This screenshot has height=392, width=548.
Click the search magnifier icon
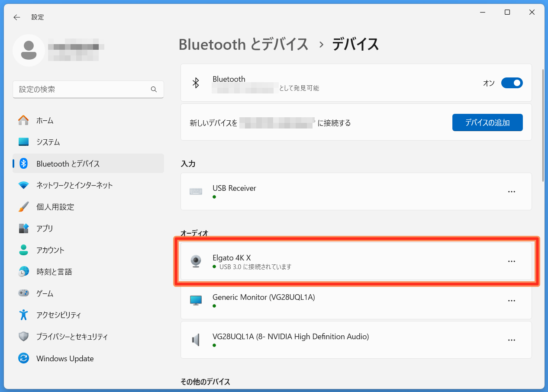click(154, 90)
